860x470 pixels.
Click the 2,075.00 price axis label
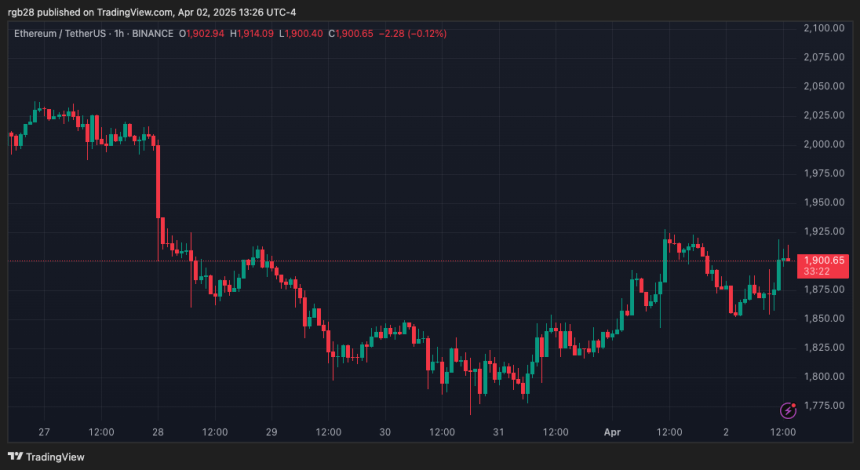click(x=825, y=58)
